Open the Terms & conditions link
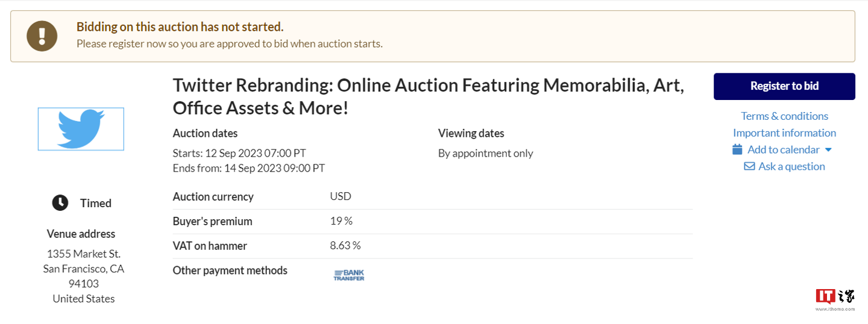868x324 pixels. (x=784, y=116)
